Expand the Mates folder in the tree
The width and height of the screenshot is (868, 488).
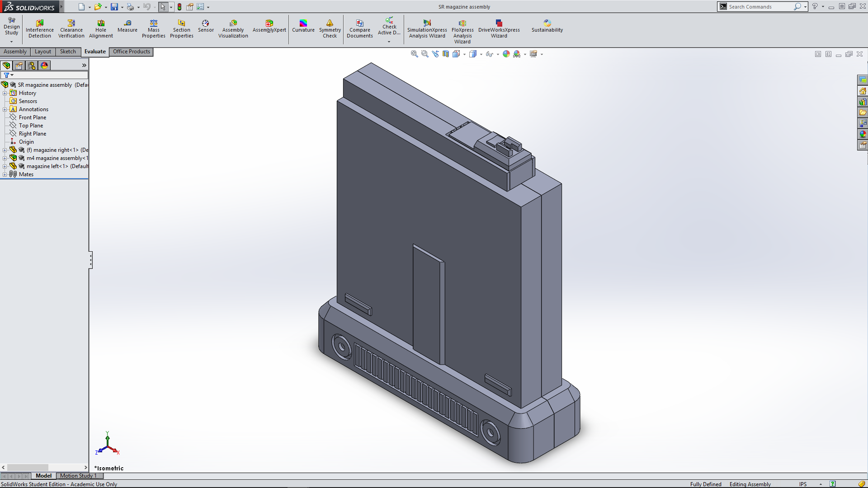pos(5,174)
